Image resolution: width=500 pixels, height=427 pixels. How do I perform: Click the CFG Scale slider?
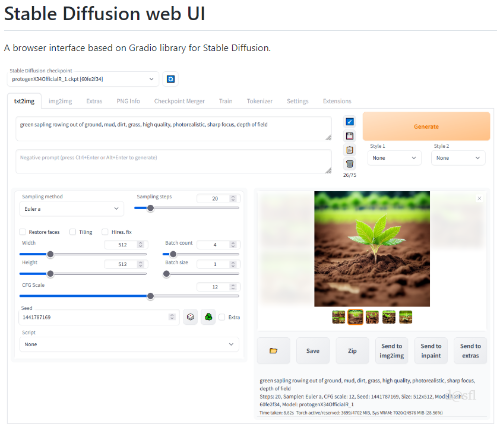point(129,296)
